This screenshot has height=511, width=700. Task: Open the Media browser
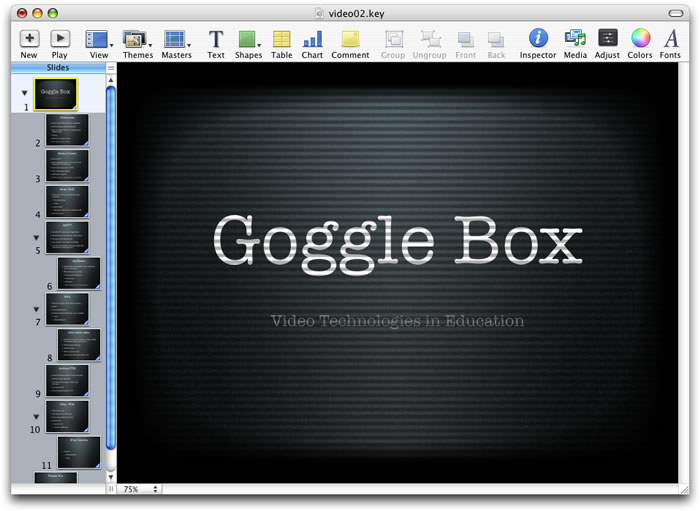pos(575,38)
